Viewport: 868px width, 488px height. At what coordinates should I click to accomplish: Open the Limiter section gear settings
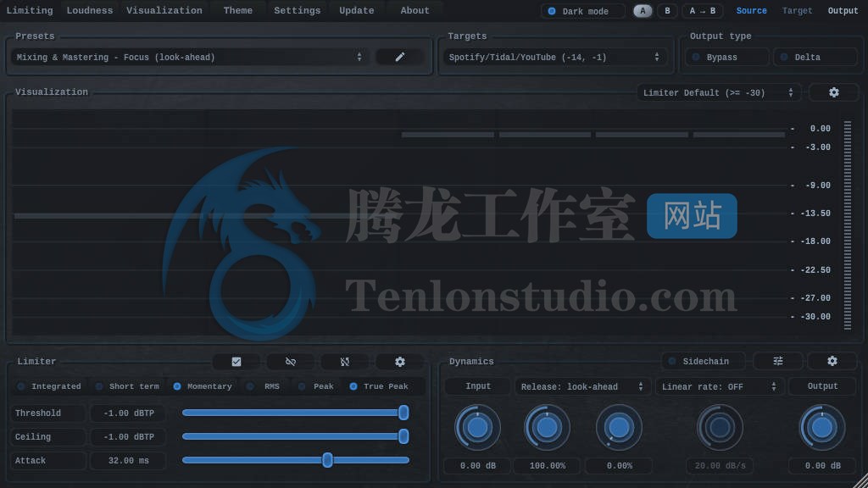pyautogui.click(x=400, y=362)
